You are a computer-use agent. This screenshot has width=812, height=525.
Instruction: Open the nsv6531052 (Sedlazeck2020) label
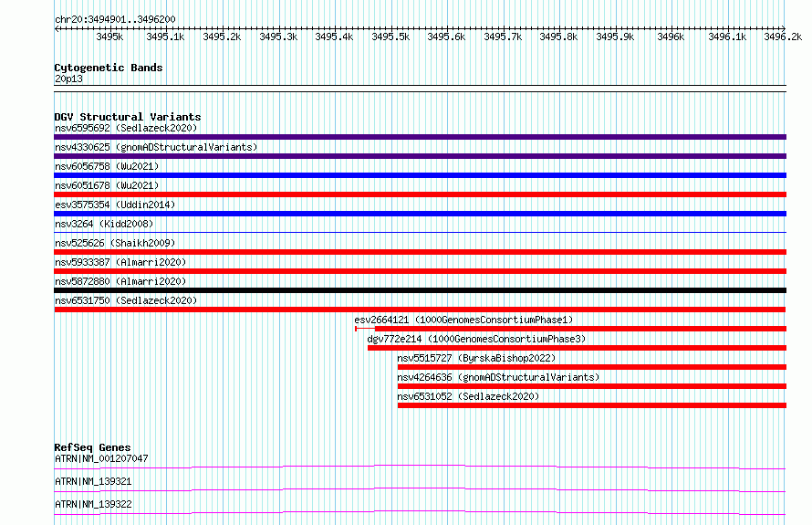tap(468, 396)
